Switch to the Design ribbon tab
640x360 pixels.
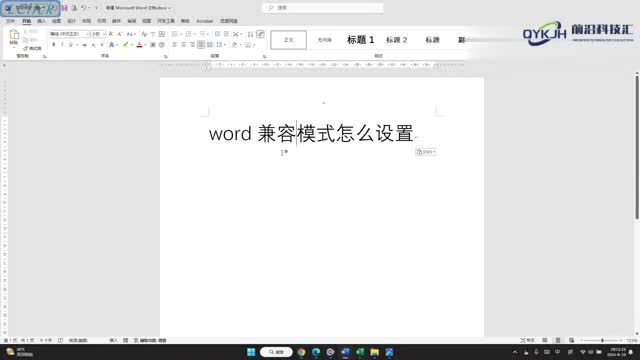[71, 21]
